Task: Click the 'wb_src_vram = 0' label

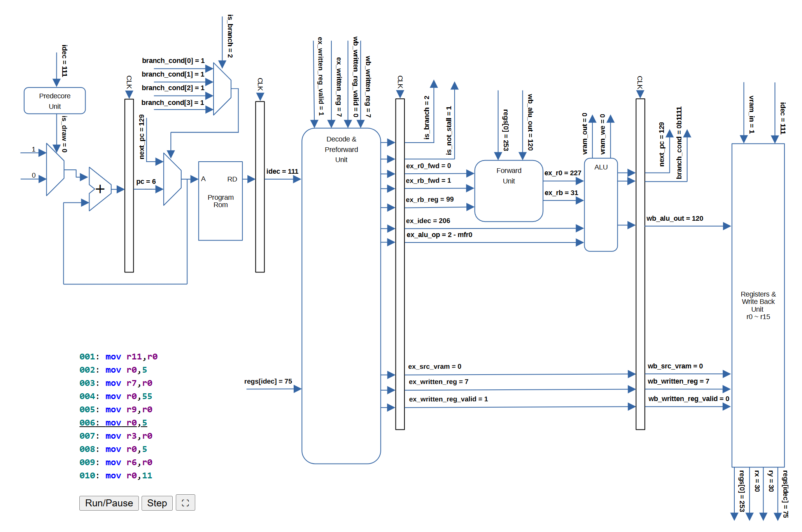Action: [675, 366]
